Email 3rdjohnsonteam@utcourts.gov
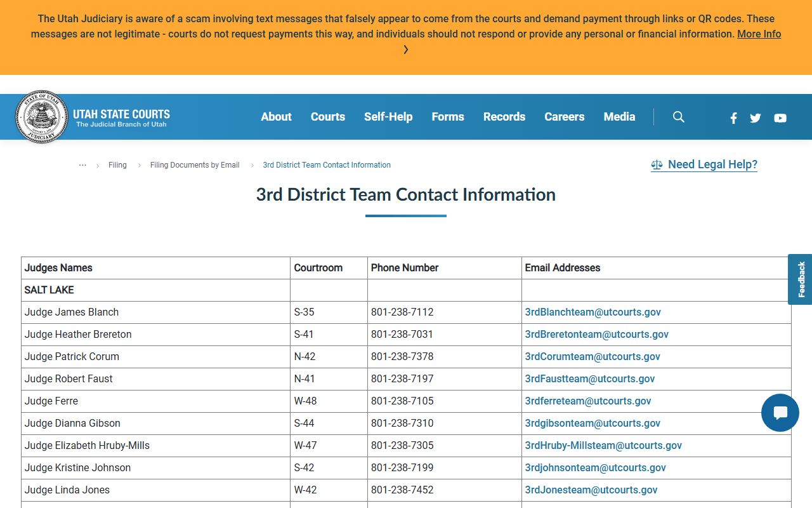 tap(595, 467)
